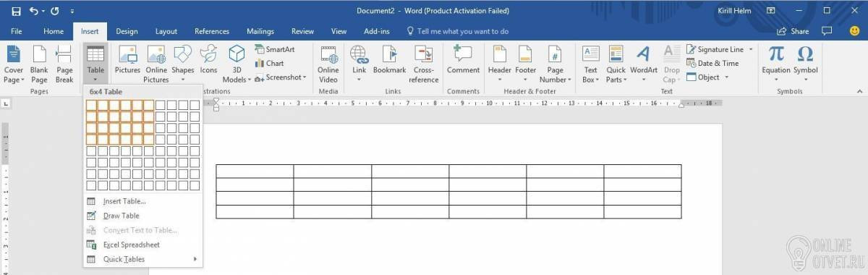Screen dimensions: 868x275
Task: Open the Equation tool
Action: click(775, 64)
